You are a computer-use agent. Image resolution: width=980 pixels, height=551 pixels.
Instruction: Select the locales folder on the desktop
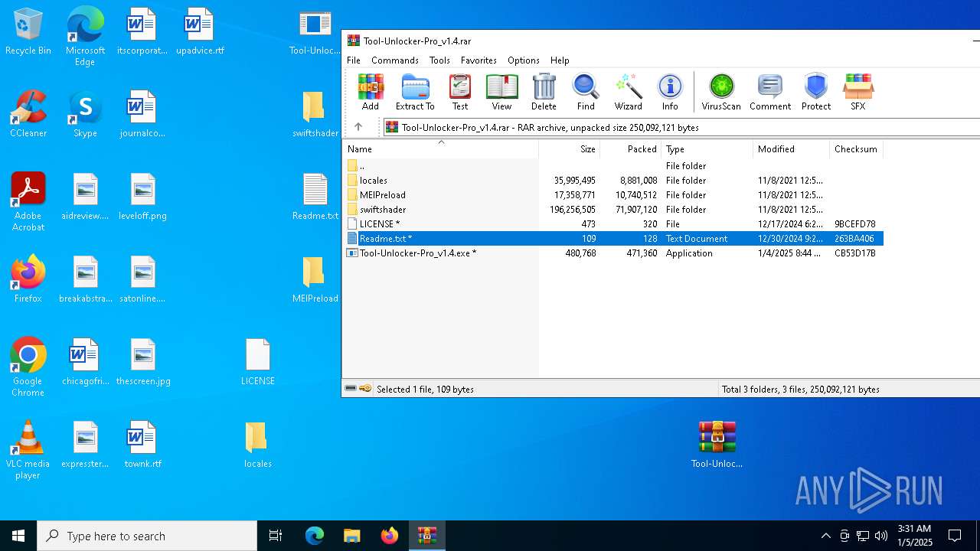258,444
